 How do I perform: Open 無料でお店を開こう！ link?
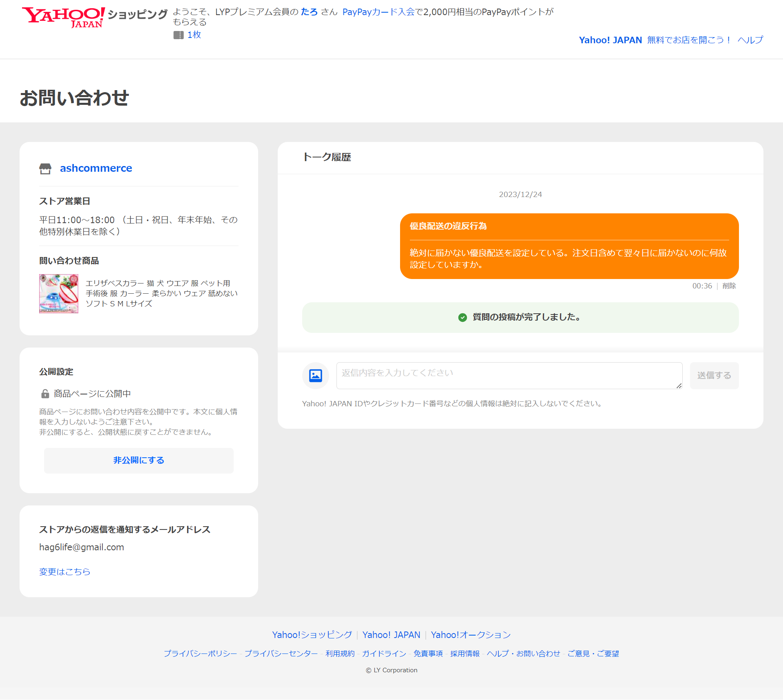point(689,40)
